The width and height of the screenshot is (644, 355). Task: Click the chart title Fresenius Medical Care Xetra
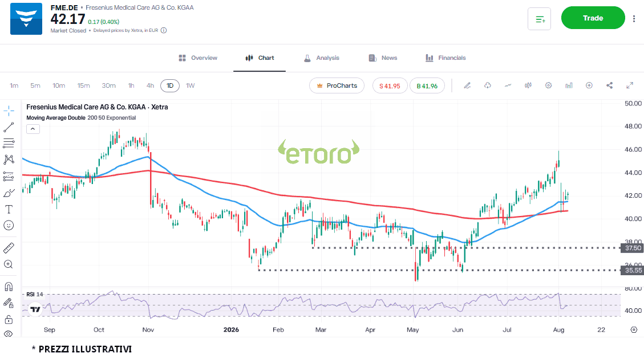[97, 107]
